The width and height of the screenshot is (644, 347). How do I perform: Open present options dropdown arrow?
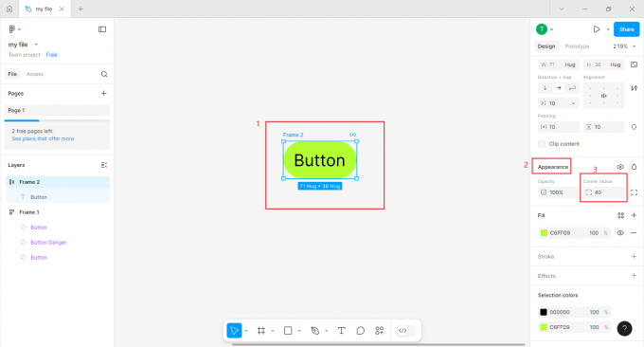(x=608, y=29)
